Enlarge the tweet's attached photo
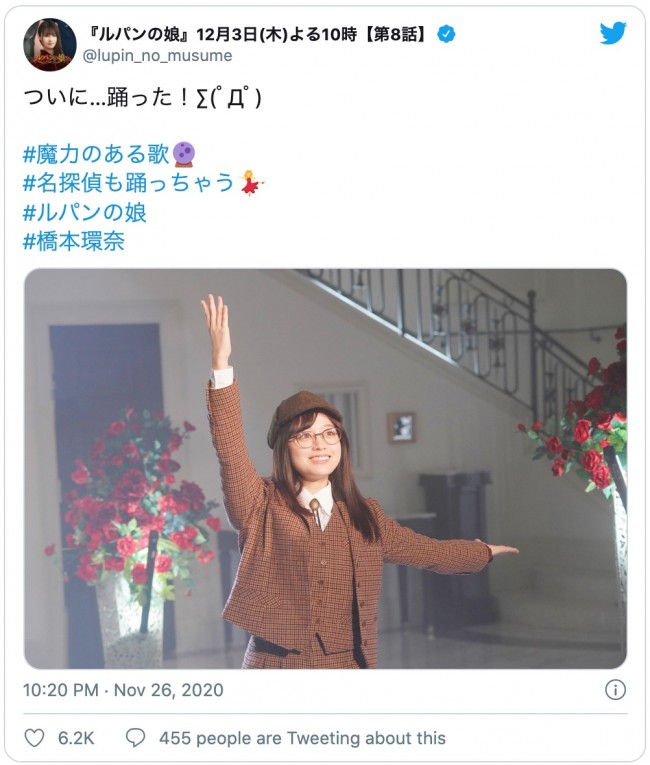650x765 pixels. [325, 468]
